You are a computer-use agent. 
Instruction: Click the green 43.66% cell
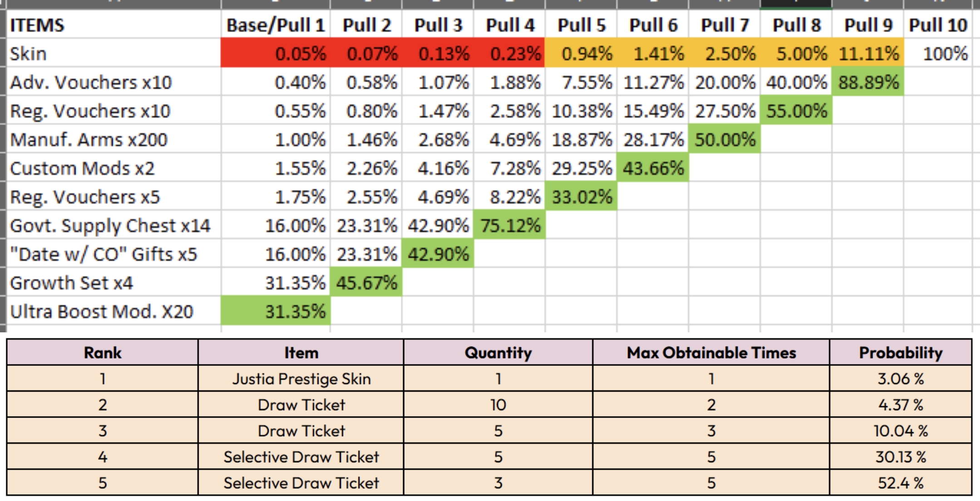[x=653, y=168]
